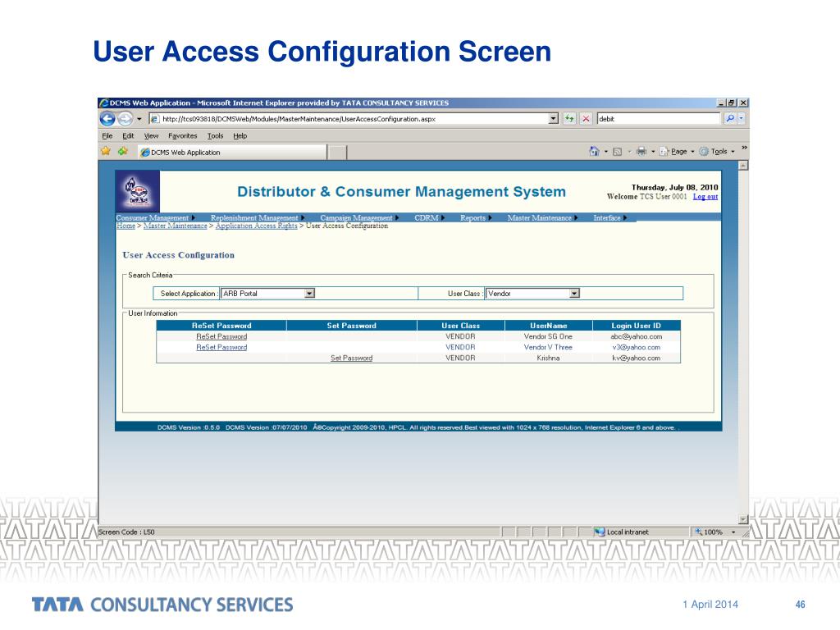Open the CDRM menu

tap(430, 217)
